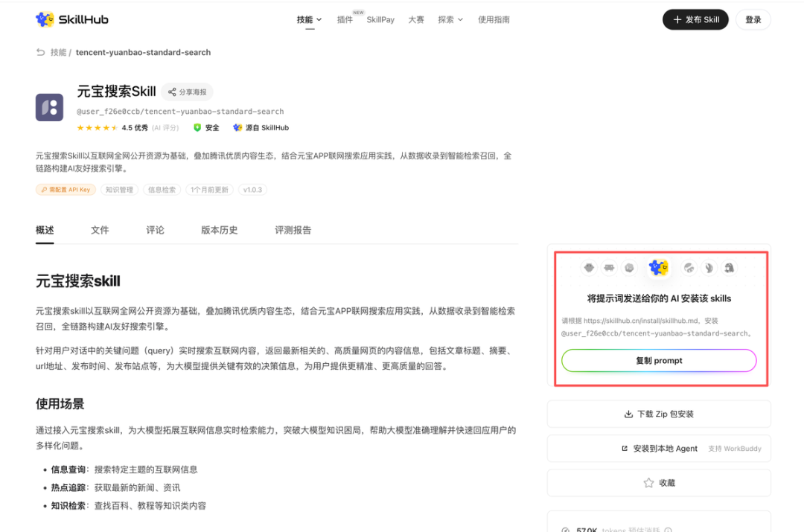Click the 发布 Skill button
The image size is (804, 532).
[x=695, y=19]
